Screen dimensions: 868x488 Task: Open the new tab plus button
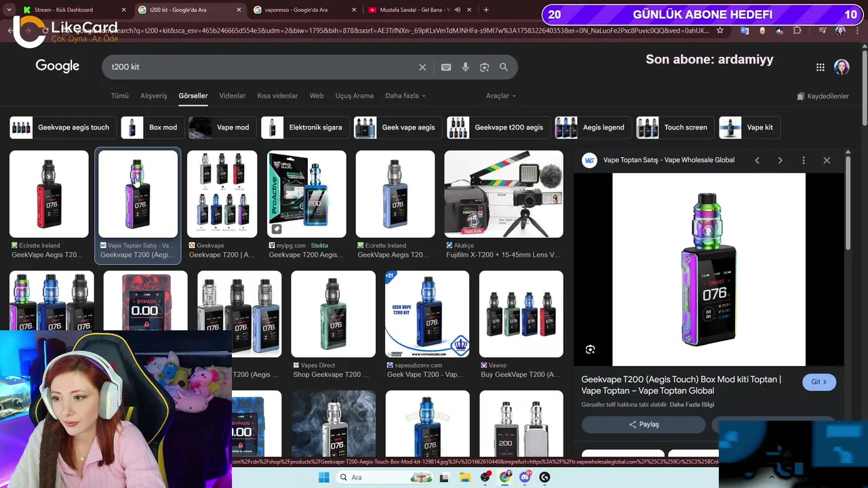coord(486,9)
